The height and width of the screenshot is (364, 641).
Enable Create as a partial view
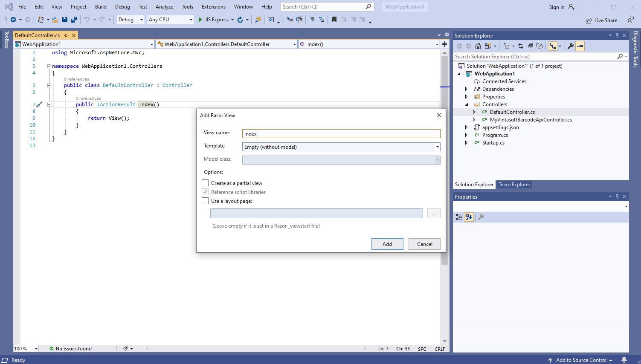tap(205, 183)
